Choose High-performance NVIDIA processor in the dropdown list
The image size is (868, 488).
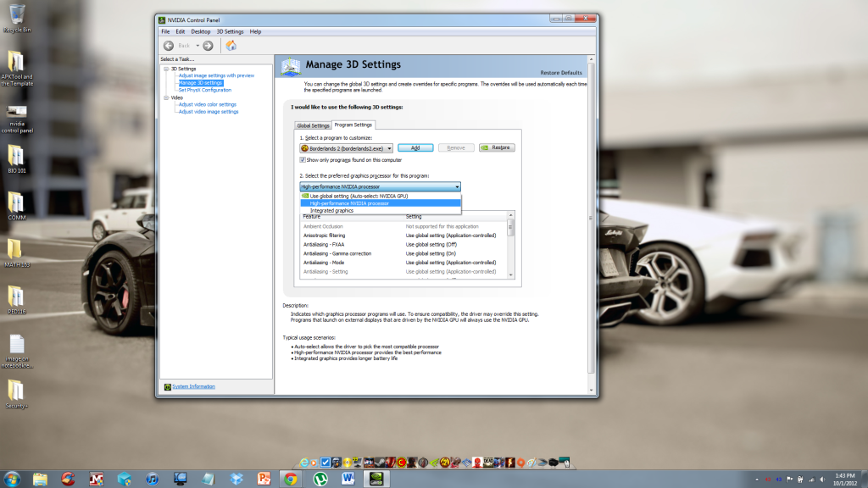coord(381,203)
